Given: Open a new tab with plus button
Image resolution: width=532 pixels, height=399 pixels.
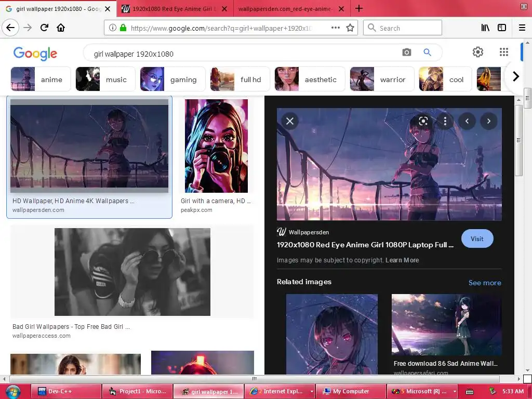Looking at the screenshot, I should pyautogui.click(x=359, y=8).
